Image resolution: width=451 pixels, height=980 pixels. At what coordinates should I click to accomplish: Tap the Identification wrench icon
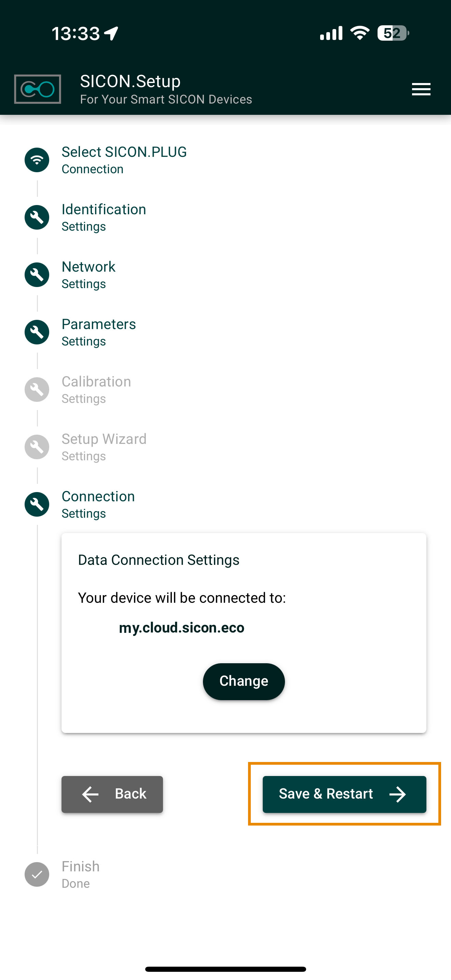click(x=37, y=217)
